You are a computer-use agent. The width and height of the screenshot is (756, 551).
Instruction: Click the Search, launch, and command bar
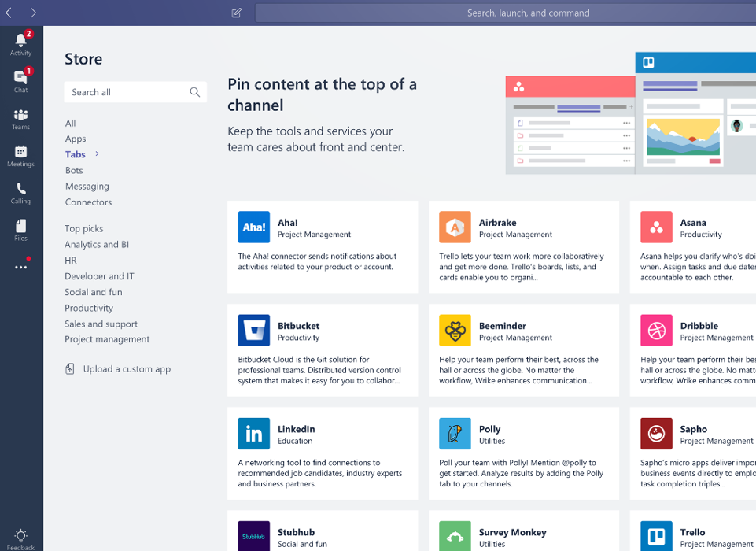[x=505, y=13]
